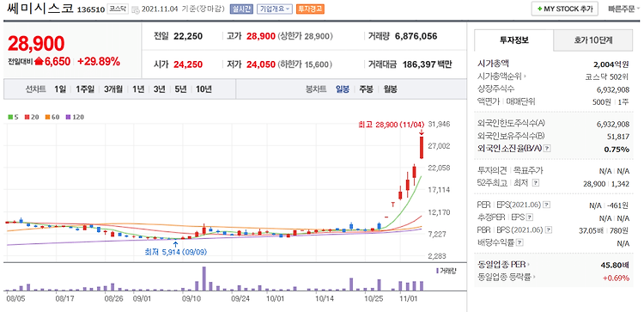Image resolution: width=644 pixels, height=312 pixels.
Task: Select the 1주일 line chart period
Action: (x=85, y=89)
